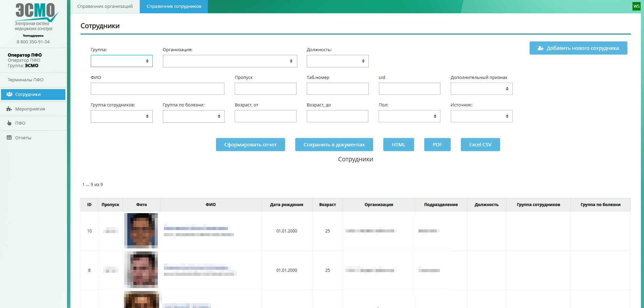Click the Мероприятия puzzle icon
The height and width of the screenshot is (308, 644).
(x=9, y=109)
